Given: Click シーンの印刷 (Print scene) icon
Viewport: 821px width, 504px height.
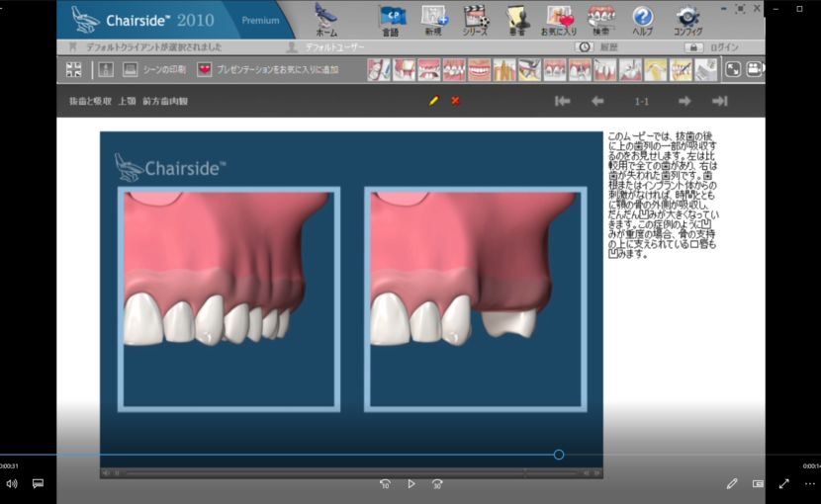Looking at the screenshot, I should click(x=130, y=69).
